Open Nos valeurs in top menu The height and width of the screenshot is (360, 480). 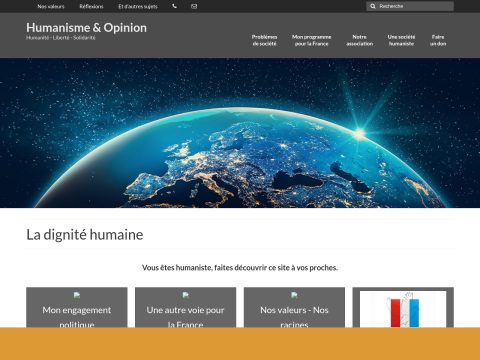click(51, 6)
